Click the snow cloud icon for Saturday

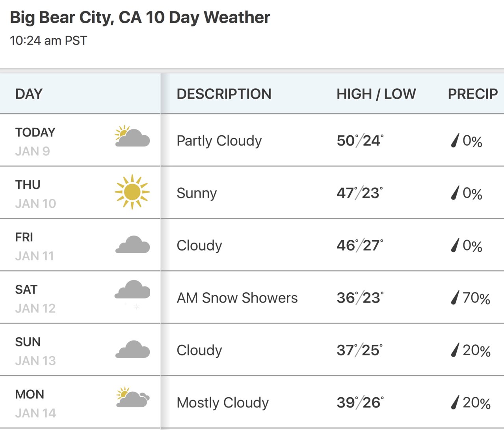click(132, 294)
